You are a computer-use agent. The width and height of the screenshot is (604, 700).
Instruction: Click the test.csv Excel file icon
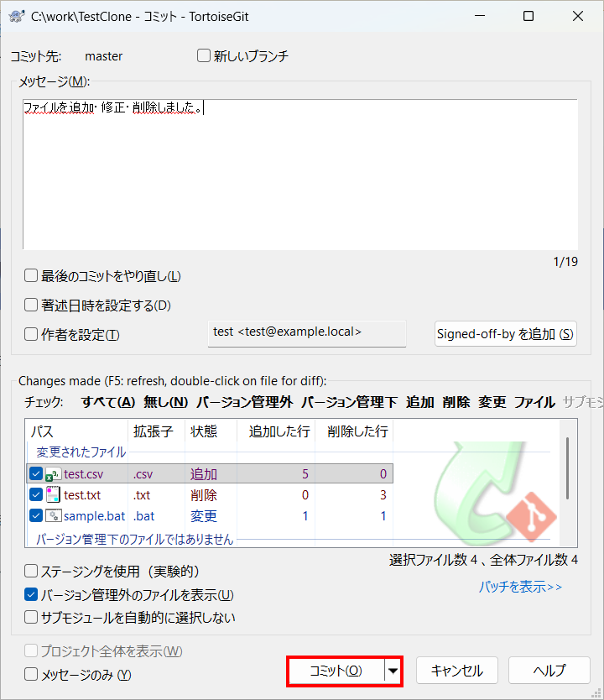pyautogui.click(x=53, y=474)
